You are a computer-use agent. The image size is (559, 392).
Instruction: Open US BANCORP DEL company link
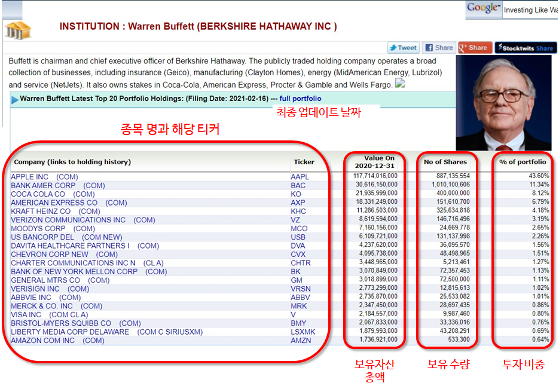[x=66, y=237]
